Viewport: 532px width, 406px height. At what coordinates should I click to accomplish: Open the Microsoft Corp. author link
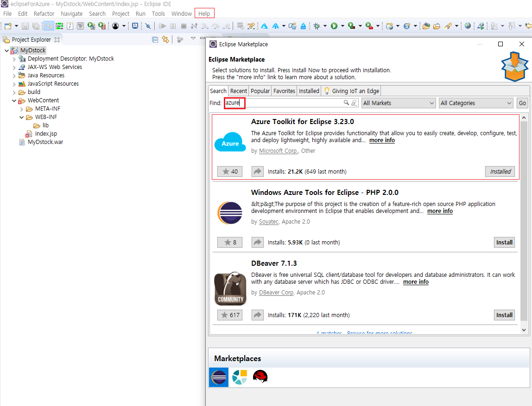[x=279, y=151]
